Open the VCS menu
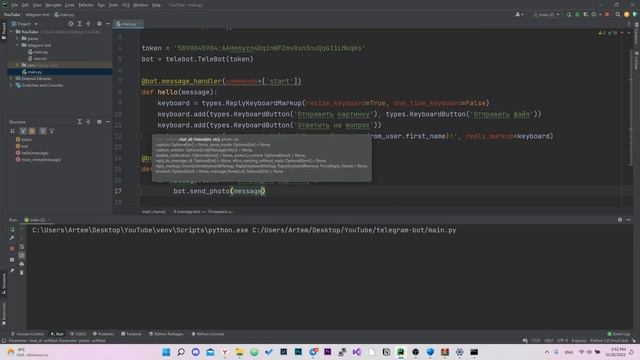Image resolution: width=640 pixels, height=360 pixels. pos(126,5)
